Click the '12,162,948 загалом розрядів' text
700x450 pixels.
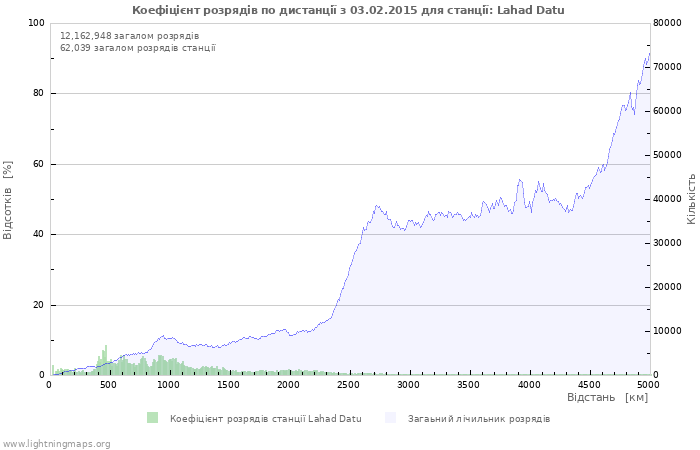point(129,36)
